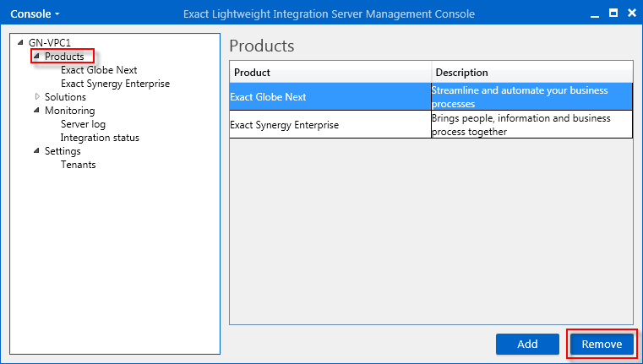The width and height of the screenshot is (643, 364).
Task: Expand the Solutions tree node arrow
Action: (37, 97)
